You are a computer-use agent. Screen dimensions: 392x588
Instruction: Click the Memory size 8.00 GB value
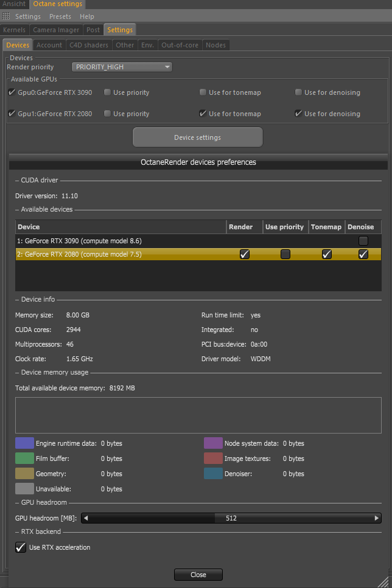pos(78,315)
